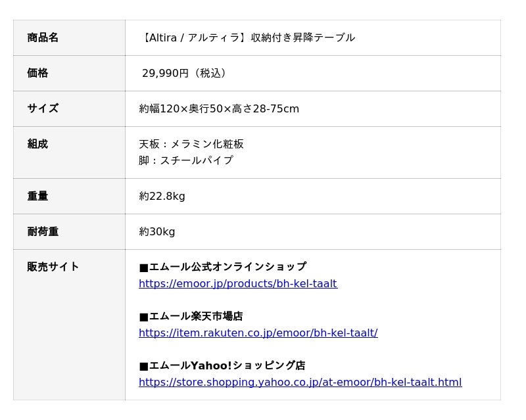Open the Yahoo shopping store link
This screenshot has width=526, height=420.
point(300,383)
